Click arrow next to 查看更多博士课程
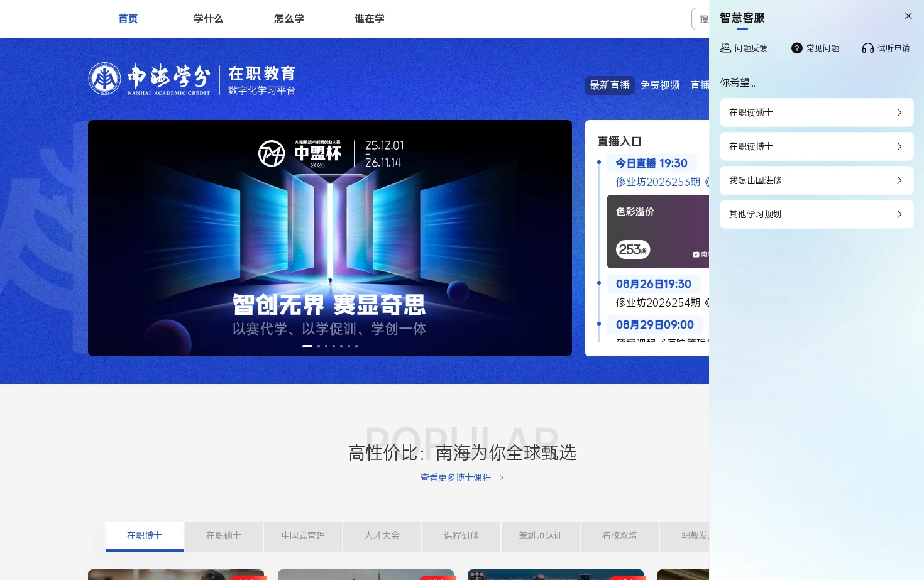Image resolution: width=924 pixels, height=580 pixels. pyautogui.click(x=502, y=478)
